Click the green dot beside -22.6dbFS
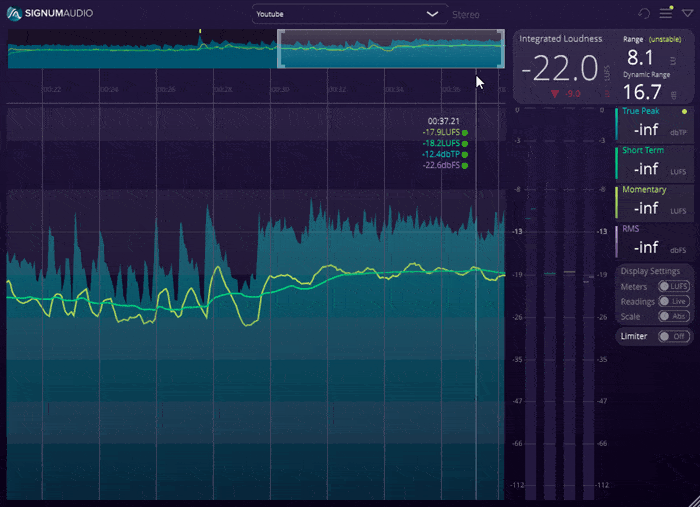 465,165
